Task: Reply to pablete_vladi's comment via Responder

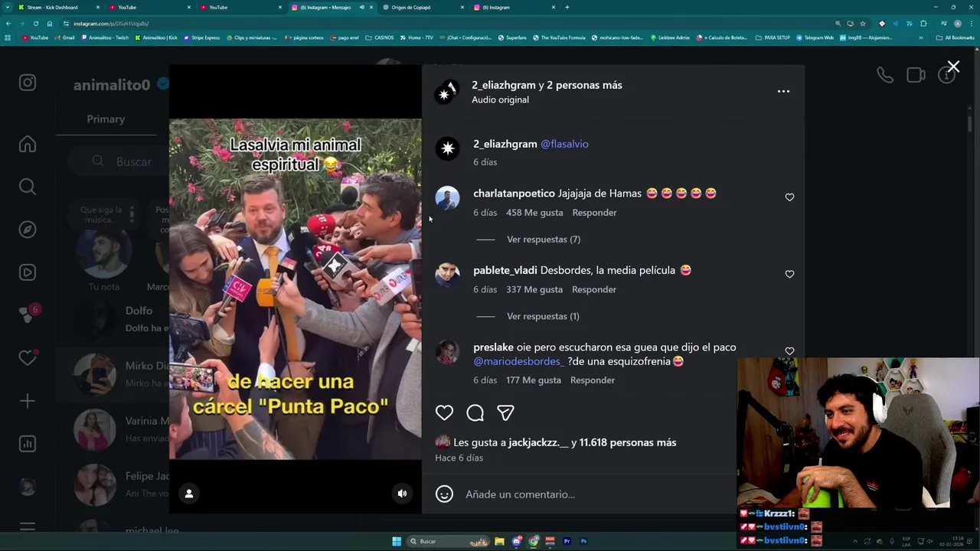Action: point(594,289)
